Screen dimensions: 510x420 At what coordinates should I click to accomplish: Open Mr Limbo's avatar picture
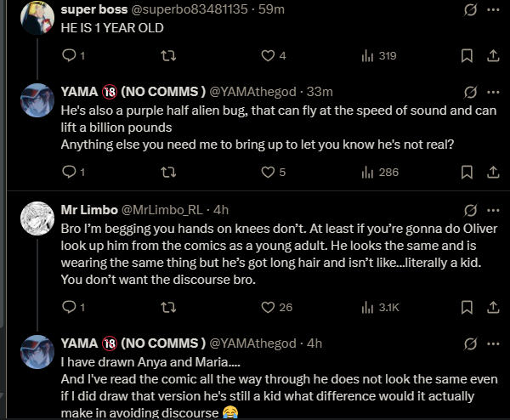[37, 219]
